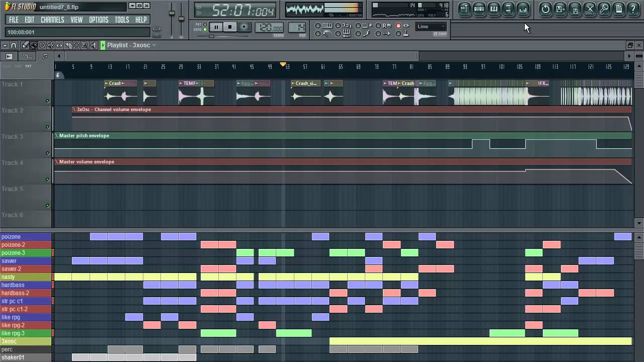Click the one-click audio recording microphone icon
Image resolution: width=644 pixels, height=362 pixels.
coord(604,9)
